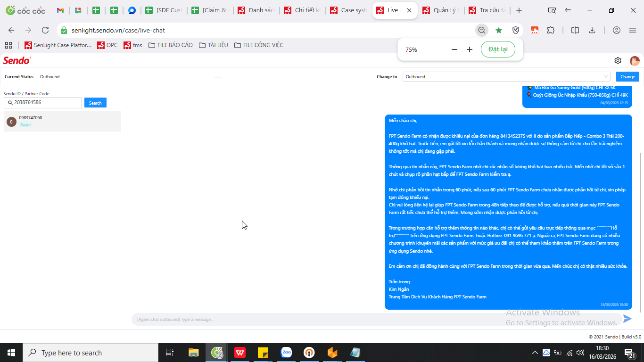Select buyer conversation 0983747068
This screenshot has width=644, height=362.
pyautogui.click(x=62, y=121)
